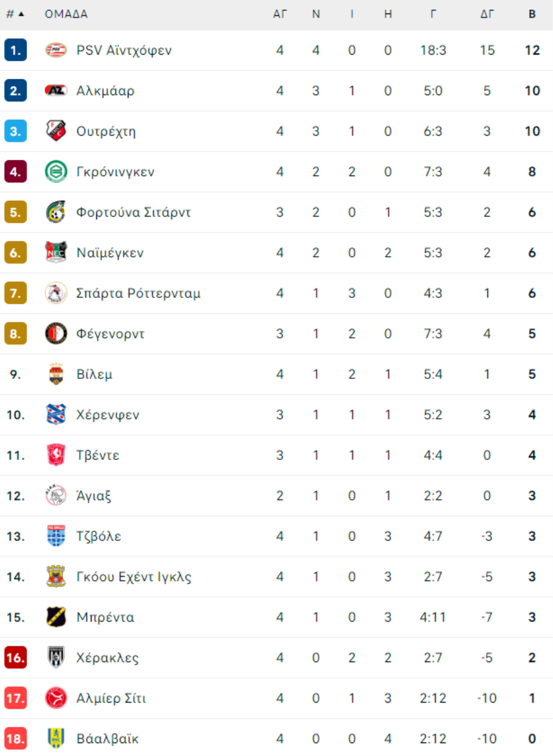Click the Β points column header
553x756 pixels.
[532, 14]
